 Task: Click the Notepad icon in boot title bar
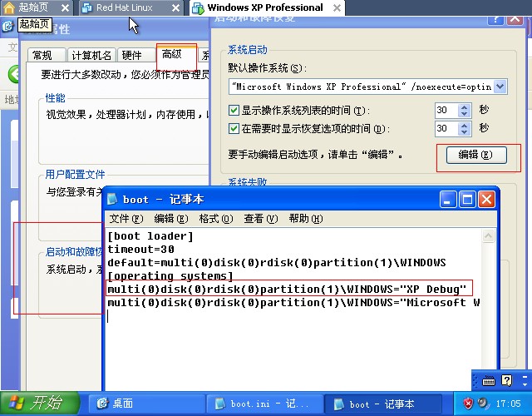[x=112, y=199]
